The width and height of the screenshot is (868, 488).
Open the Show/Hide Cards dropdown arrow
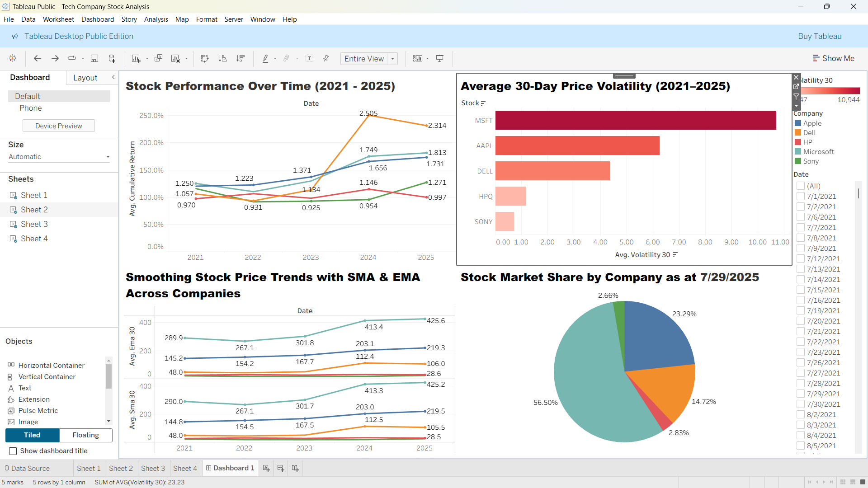(427, 59)
